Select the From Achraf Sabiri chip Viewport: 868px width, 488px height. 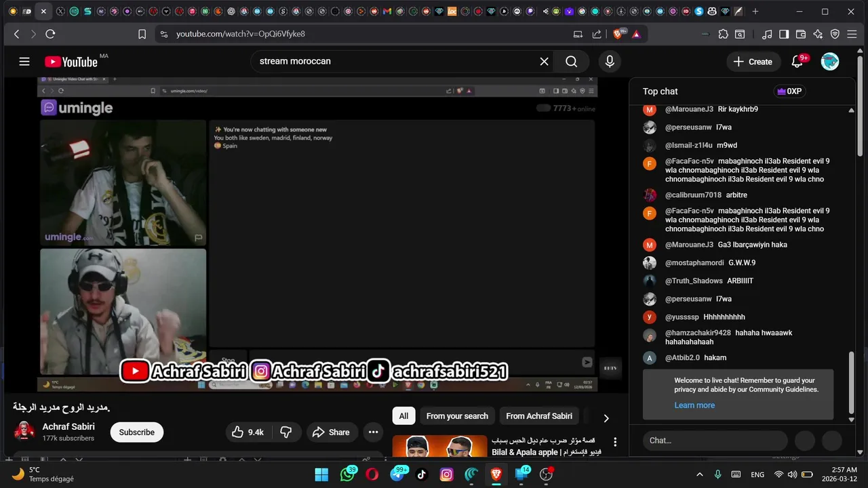coord(539,416)
